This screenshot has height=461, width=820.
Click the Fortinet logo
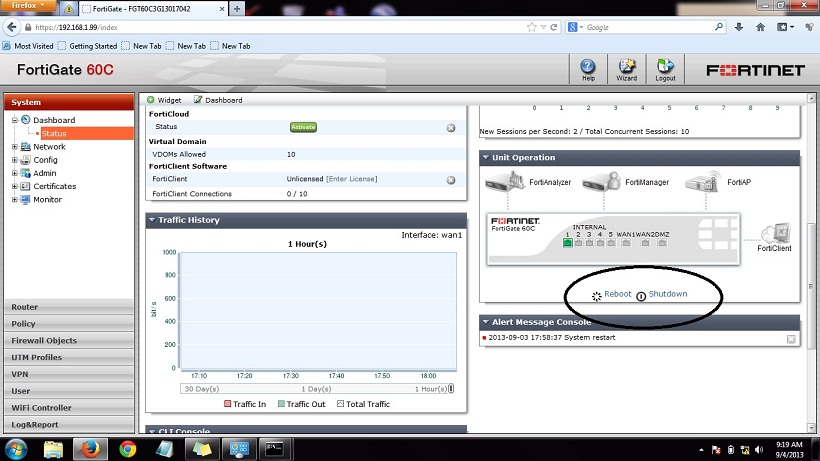[x=755, y=70]
